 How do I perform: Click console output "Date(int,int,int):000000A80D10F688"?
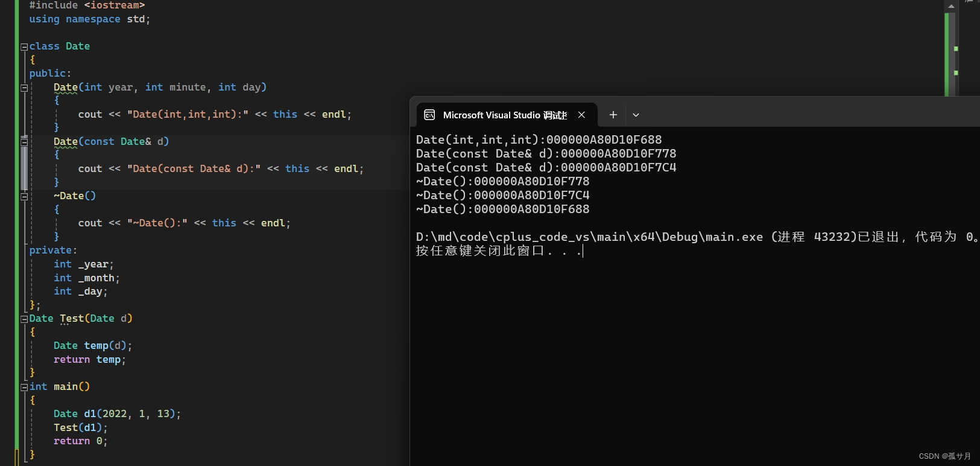pyautogui.click(x=539, y=140)
